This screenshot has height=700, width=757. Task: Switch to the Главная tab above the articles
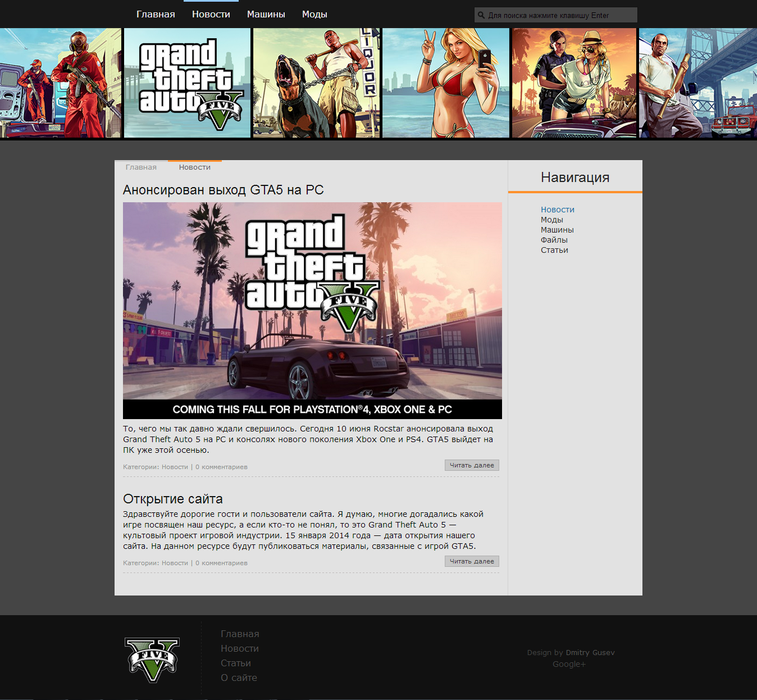(142, 167)
